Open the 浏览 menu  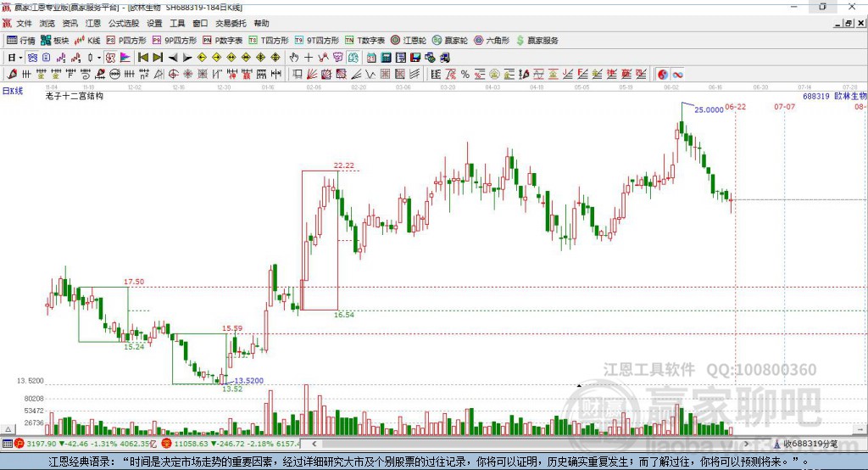point(47,23)
